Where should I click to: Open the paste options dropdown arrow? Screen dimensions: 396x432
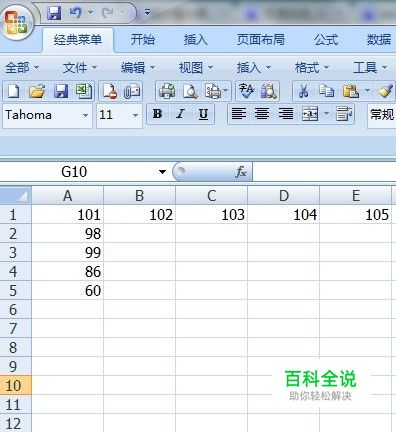click(x=367, y=91)
